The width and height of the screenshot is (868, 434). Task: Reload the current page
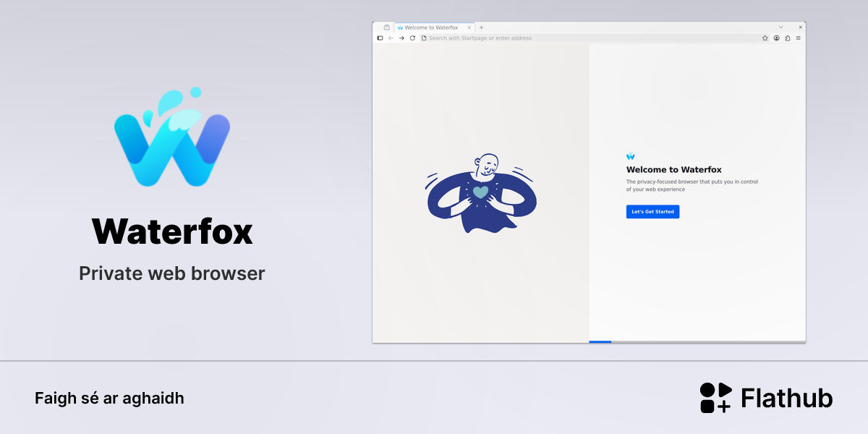[x=412, y=38]
